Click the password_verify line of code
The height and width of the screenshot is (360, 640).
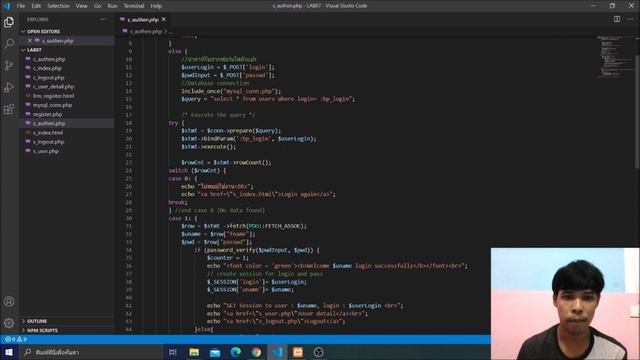(x=257, y=250)
